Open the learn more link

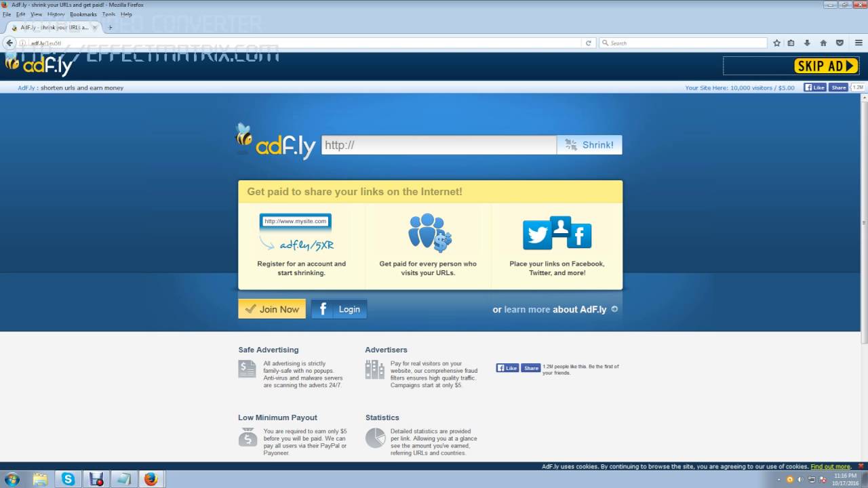[527, 309]
